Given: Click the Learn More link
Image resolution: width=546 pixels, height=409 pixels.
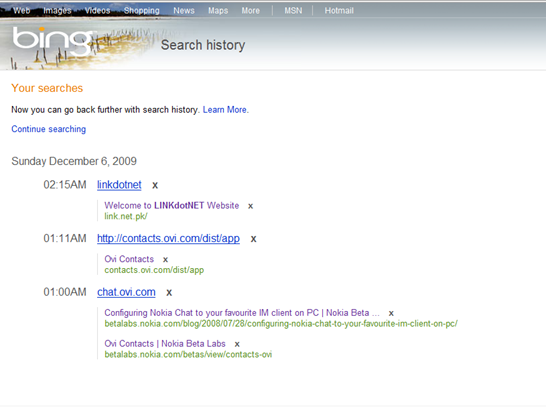Looking at the screenshot, I should click(226, 110).
